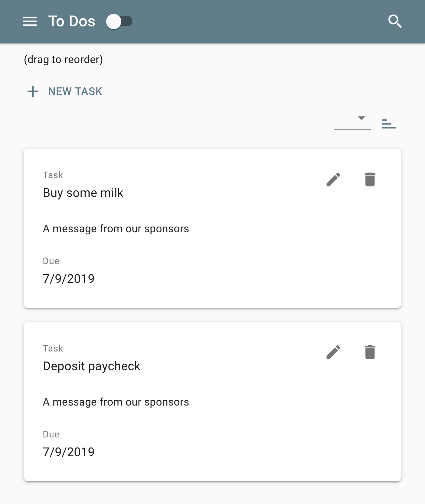Click sponsor message in Buy some milk card
This screenshot has width=425, height=504.
116,229
